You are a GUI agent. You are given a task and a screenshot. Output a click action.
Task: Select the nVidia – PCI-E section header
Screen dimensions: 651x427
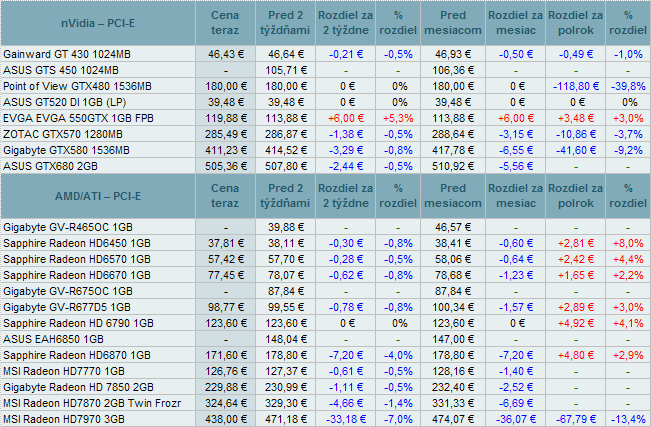tap(98, 23)
